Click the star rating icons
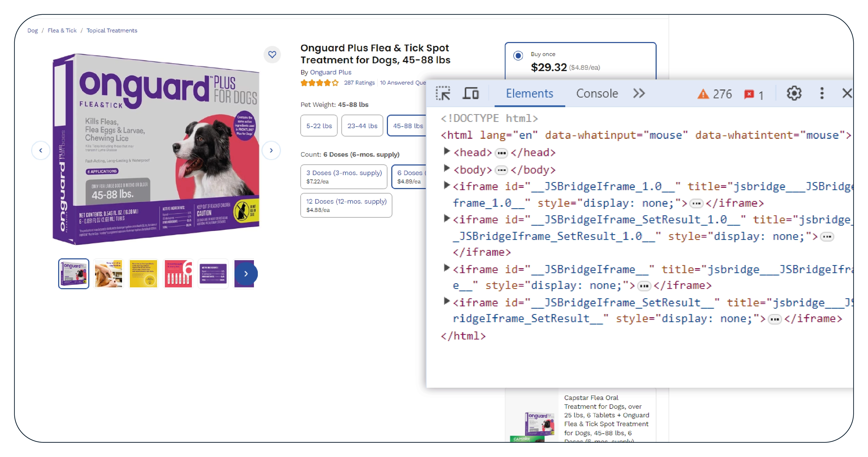Viewport: 868px width, 457px height. coord(319,83)
